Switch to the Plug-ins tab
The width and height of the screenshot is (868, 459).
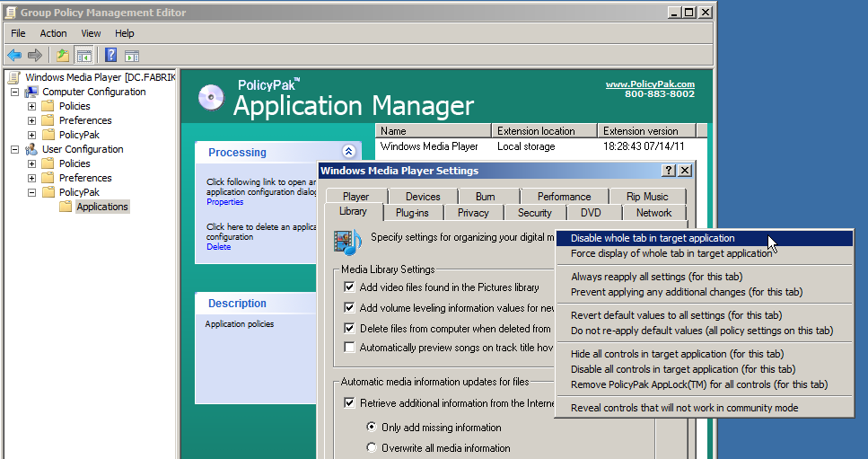pos(412,213)
